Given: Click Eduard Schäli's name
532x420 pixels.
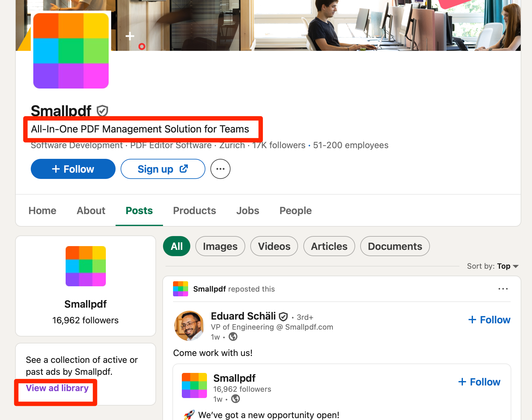Looking at the screenshot, I should point(243,316).
